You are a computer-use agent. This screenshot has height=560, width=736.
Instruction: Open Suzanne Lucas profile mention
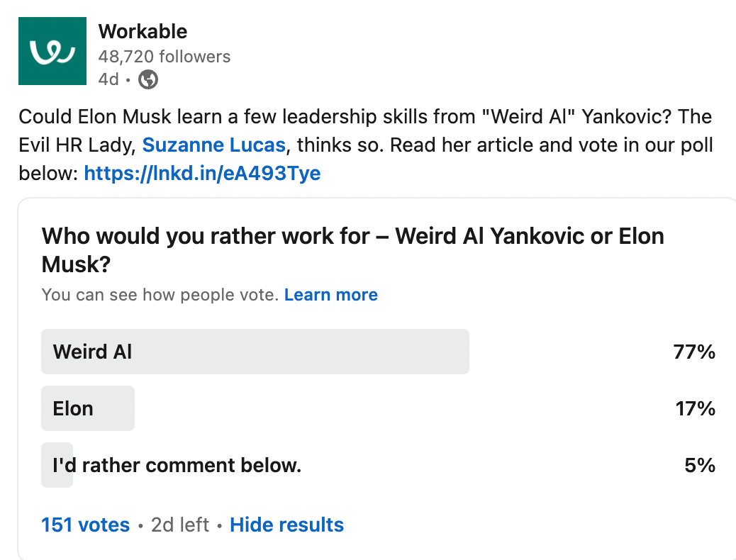(214, 145)
